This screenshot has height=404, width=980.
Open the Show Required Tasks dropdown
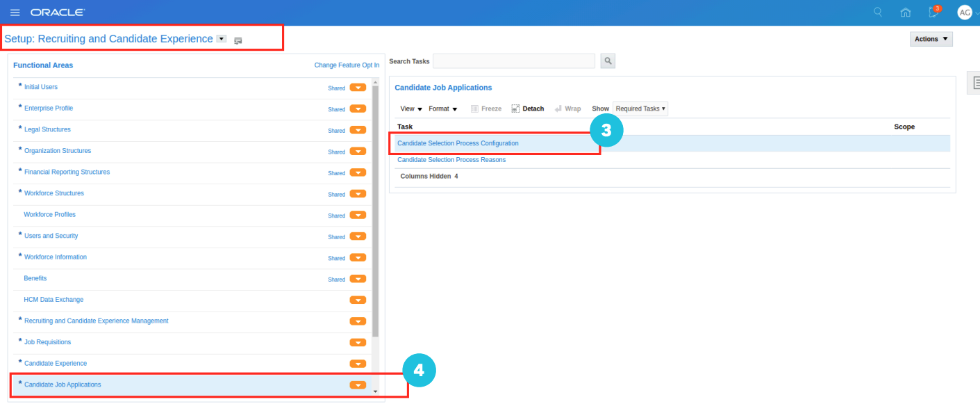(640, 108)
